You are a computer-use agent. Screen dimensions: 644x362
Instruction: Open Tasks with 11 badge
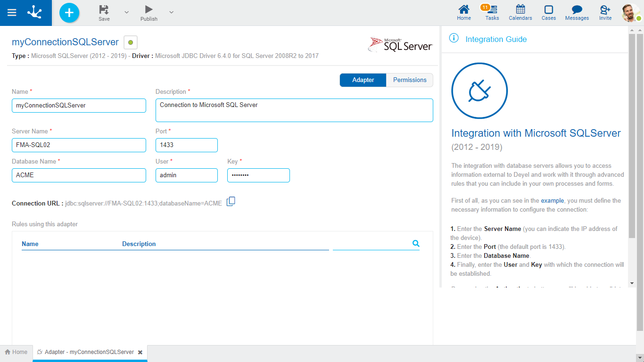click(x=492, y=12)
